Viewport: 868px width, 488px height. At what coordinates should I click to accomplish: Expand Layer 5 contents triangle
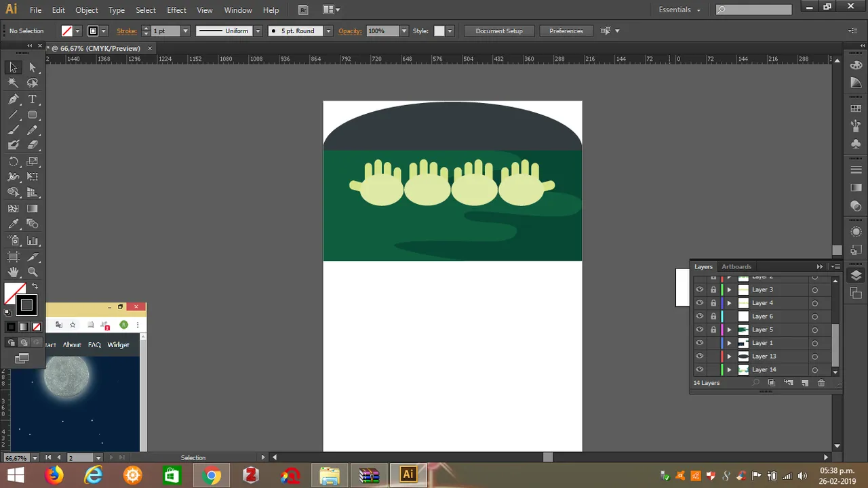click(x=730, y=329)
